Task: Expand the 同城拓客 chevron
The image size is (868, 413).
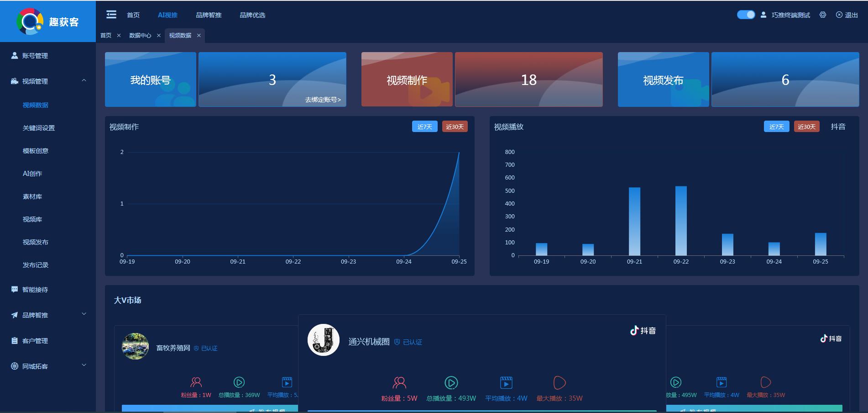Action: point(84,365)
